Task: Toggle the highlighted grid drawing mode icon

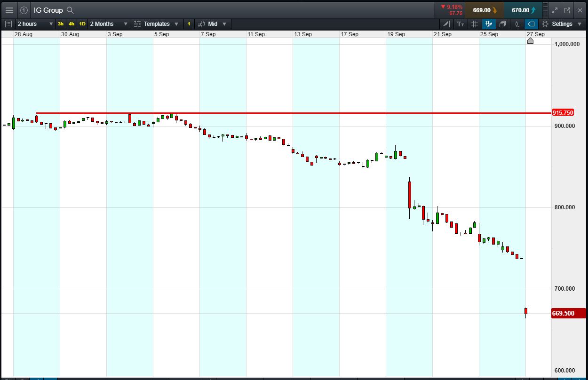Action: tap(489, 24)
